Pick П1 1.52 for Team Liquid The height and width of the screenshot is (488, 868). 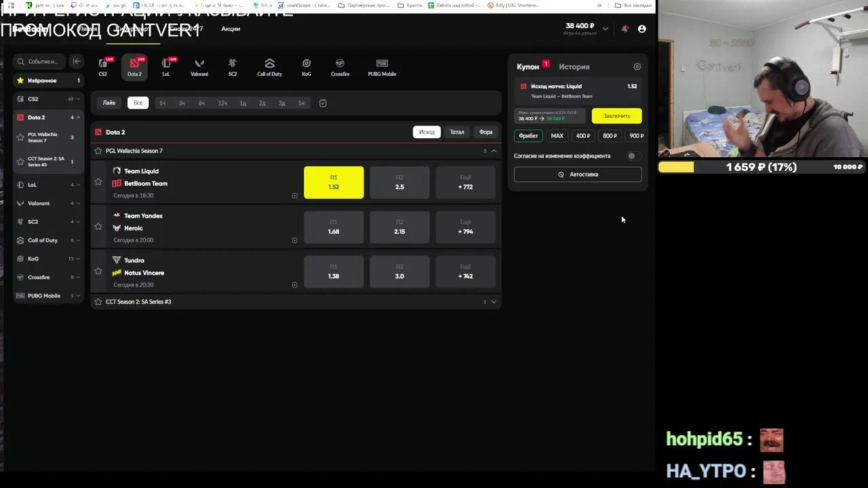click(x=334, y=182)
